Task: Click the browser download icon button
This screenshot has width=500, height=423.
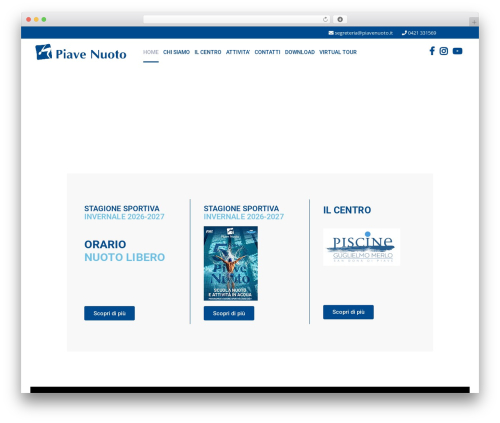Action: (340, 19)
